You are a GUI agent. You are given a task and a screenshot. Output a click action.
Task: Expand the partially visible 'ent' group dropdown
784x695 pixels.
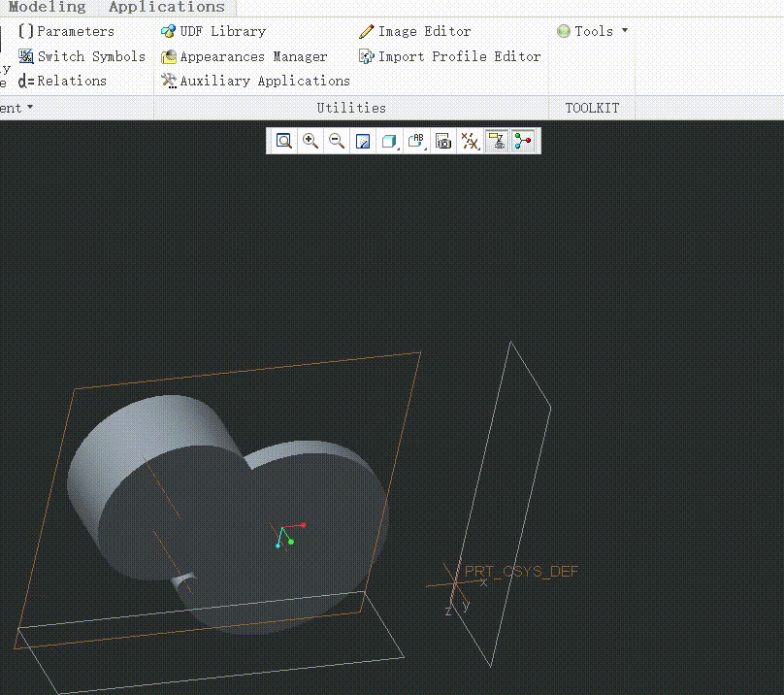click(30, 107)
